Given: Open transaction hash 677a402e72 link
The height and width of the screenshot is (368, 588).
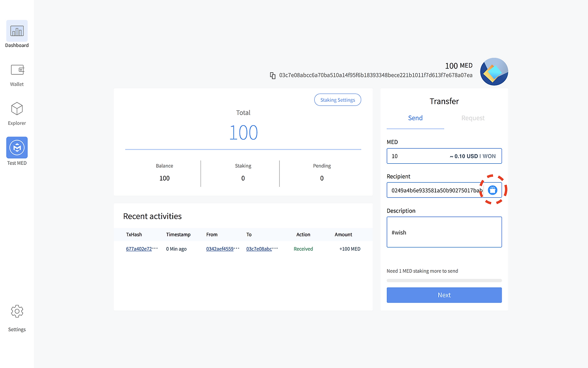Looking at the screenshot, I should 142,249.
